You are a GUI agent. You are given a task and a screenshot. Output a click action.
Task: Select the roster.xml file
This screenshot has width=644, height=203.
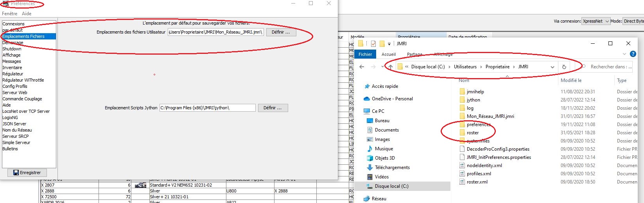pos(477,182)
